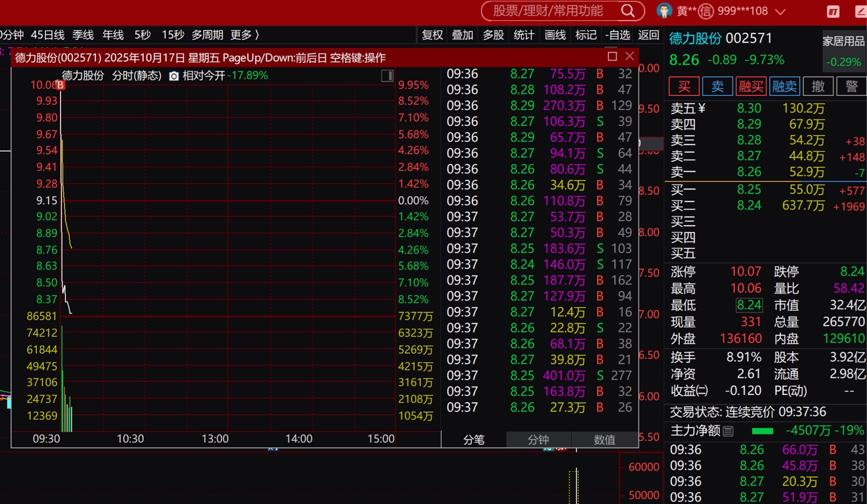Click the 13:00 time axis label
The image size is (867, 504).
(x=215, y=439)
